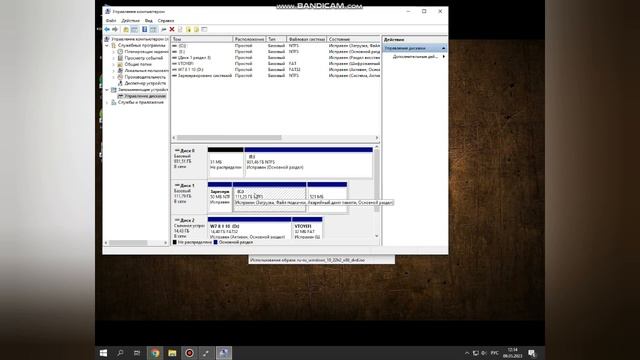Viewport: 640px width, 360px height.
Task: Click the taskbar Search icon
Action: [120, 353]
